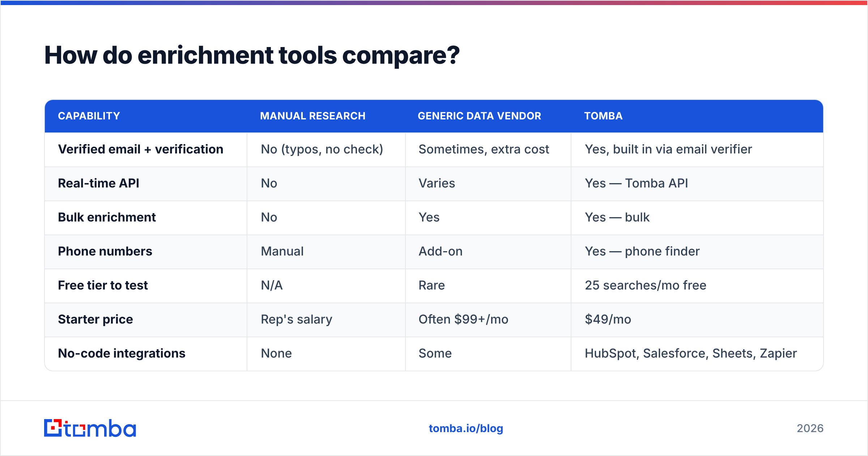The width and height of the screenshot is (868, 456).
Task: Click the 'Yes — Tomba API' cell
Action: pyautogui.click(x=637, y=183)
